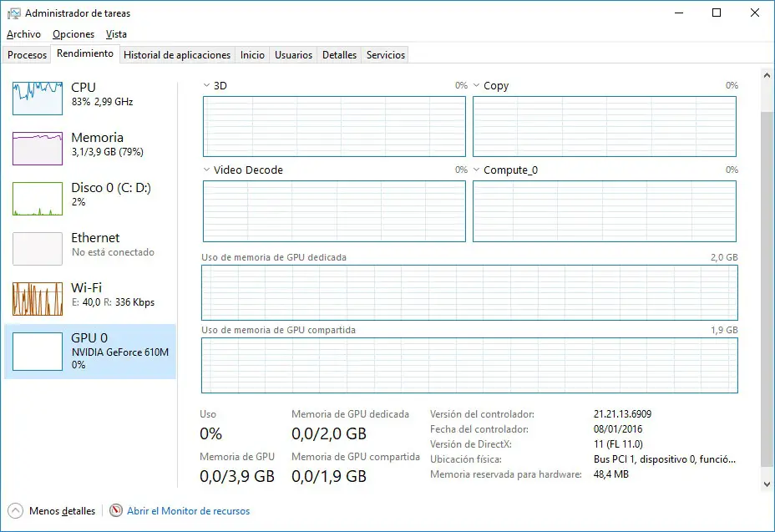Viewport: 775px width, 532px height.
Task: Open the Disco 0 performance graph
Action: coord(38,199)
